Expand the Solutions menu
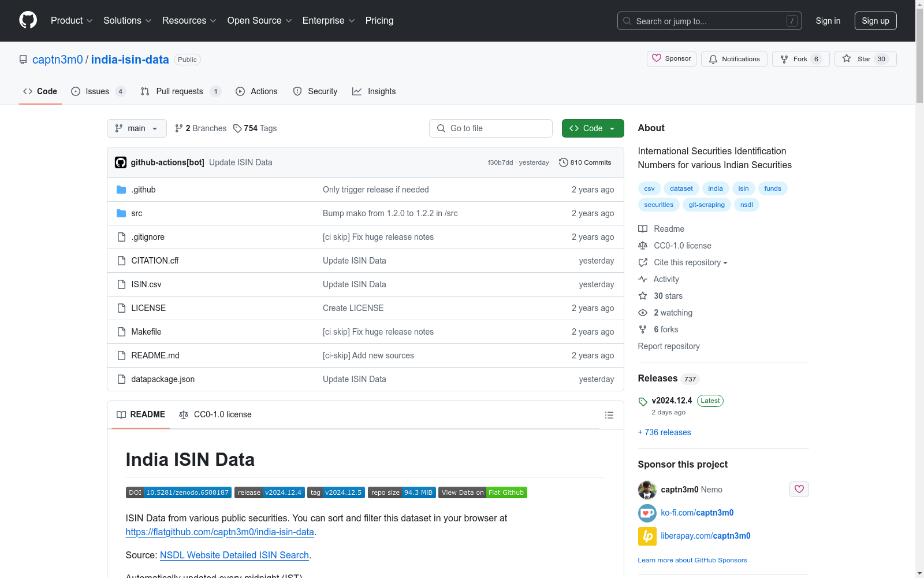This screenshot has height=578, width=924. tap(127, 21)
